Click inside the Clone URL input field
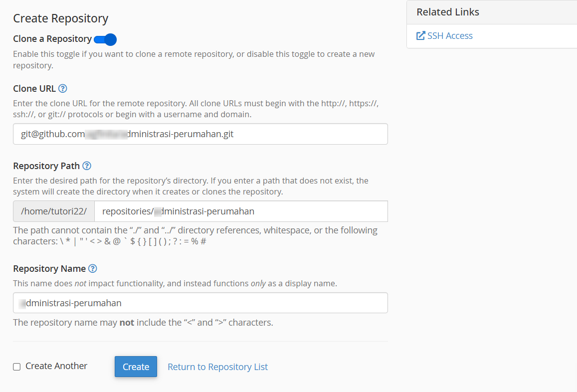577x392 pixels. (x=199, y=134)
